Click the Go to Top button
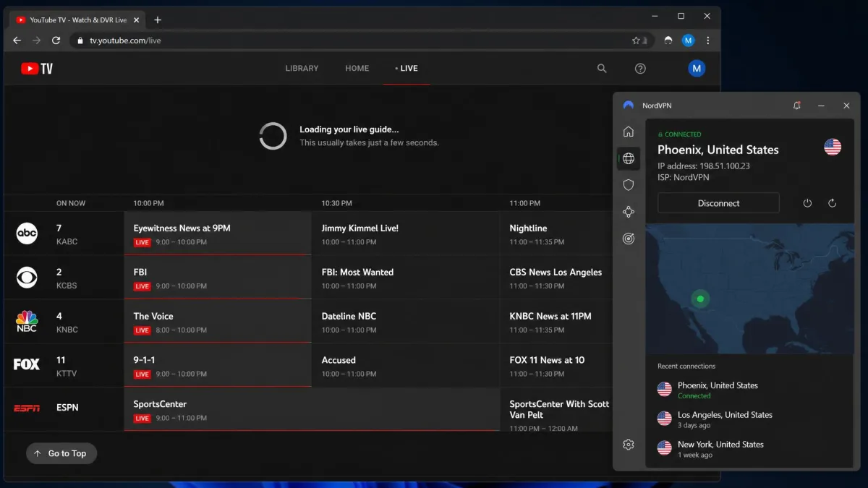Viewport: 868px width, 488px height. (x=61, y=453)
